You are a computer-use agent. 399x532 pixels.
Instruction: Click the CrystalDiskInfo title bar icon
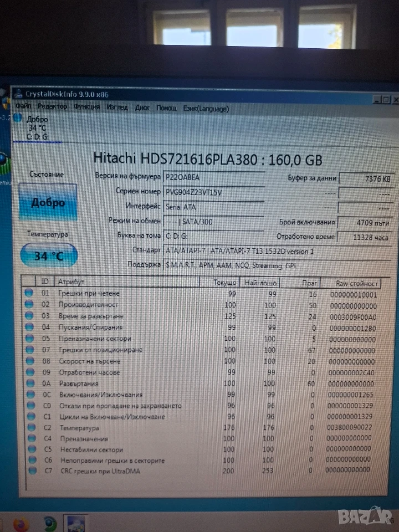tap(18, 94)
